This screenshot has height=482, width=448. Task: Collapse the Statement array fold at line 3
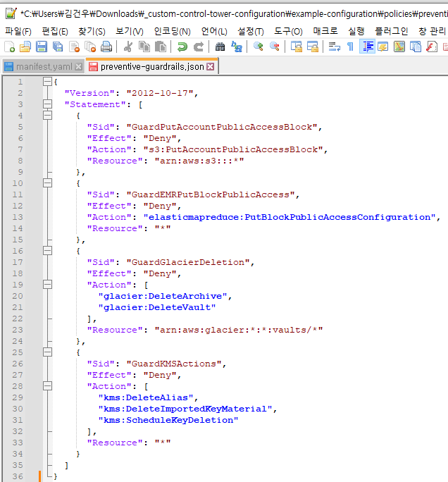pos(47,104)
